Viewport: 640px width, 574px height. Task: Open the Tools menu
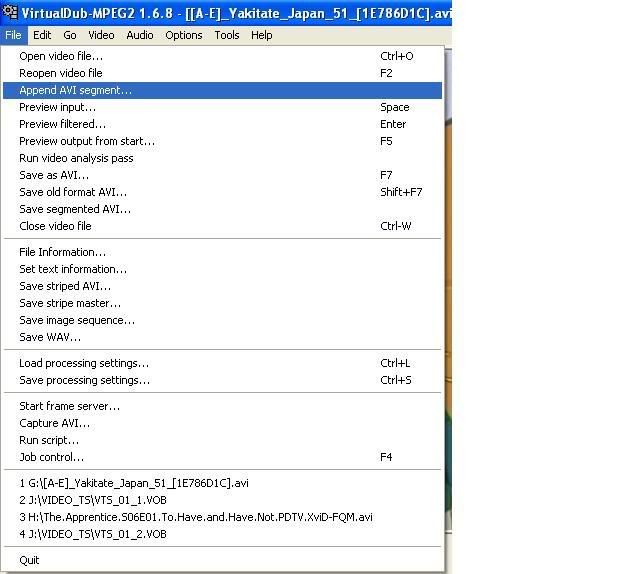(x=227, y=35)
